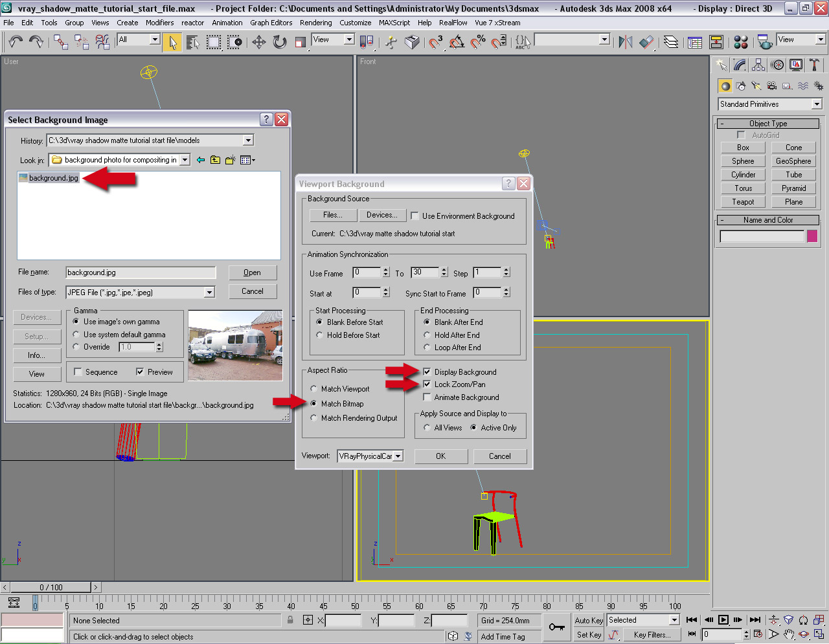
Task: Open Select by Name from the toolbar
Action: click(x=192, y=41)
